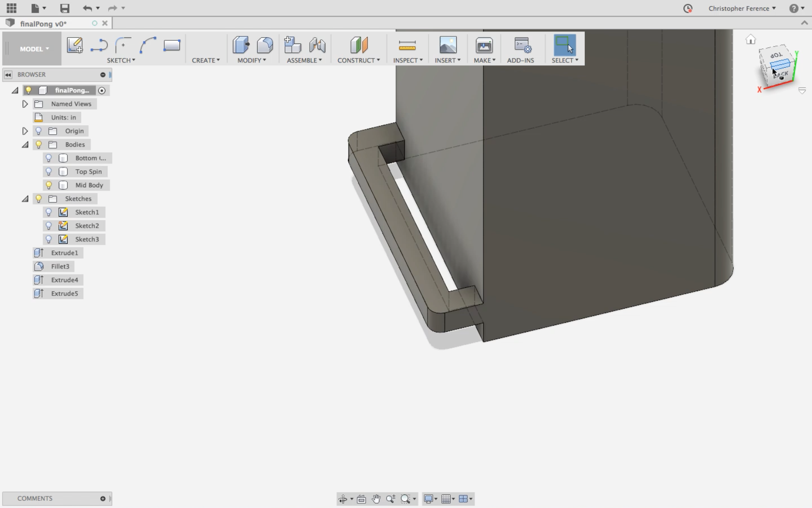Open the Add-Ins scripts icon

pyautogui.click(x=522, y=45)
